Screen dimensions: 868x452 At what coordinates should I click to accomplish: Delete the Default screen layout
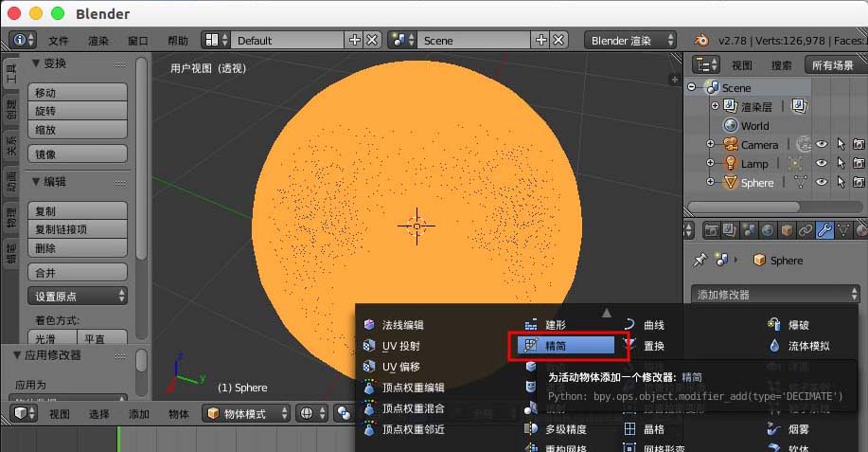pos(372,41)
